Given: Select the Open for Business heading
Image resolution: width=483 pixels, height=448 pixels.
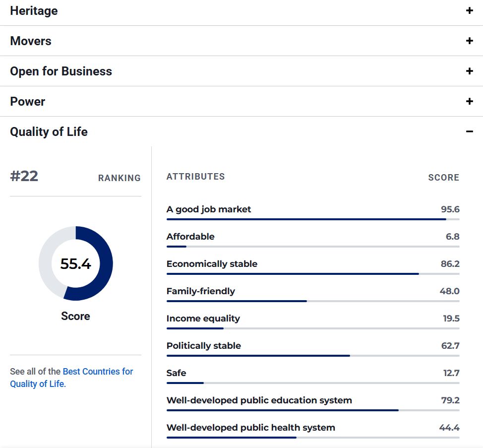Looking at the screenshot, I should 61,71.
